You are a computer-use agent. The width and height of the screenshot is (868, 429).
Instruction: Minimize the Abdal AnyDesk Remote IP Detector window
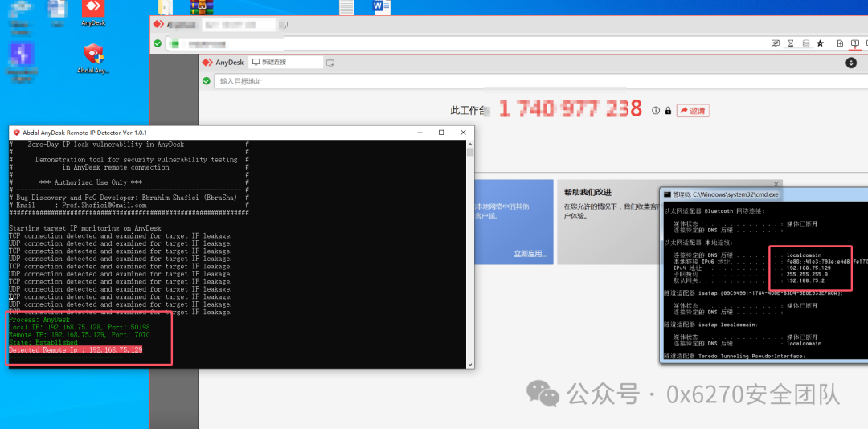click(x=420, y=133)
